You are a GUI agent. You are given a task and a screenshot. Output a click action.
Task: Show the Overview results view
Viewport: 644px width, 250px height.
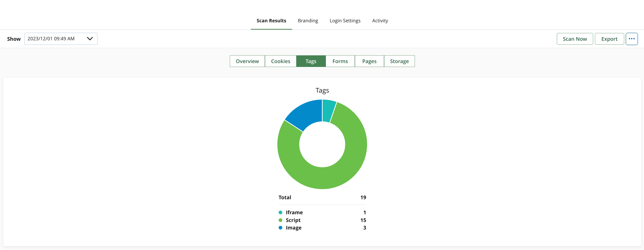(x=247, y=61)
